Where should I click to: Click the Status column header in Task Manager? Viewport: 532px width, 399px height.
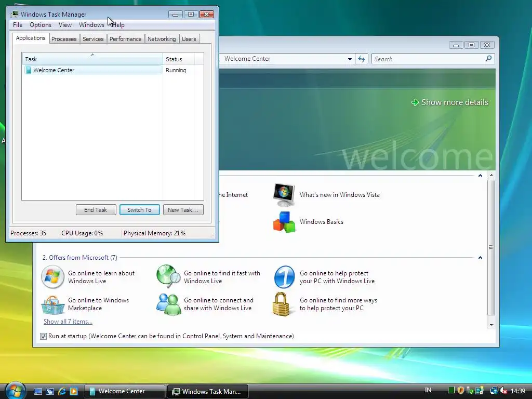179,59
